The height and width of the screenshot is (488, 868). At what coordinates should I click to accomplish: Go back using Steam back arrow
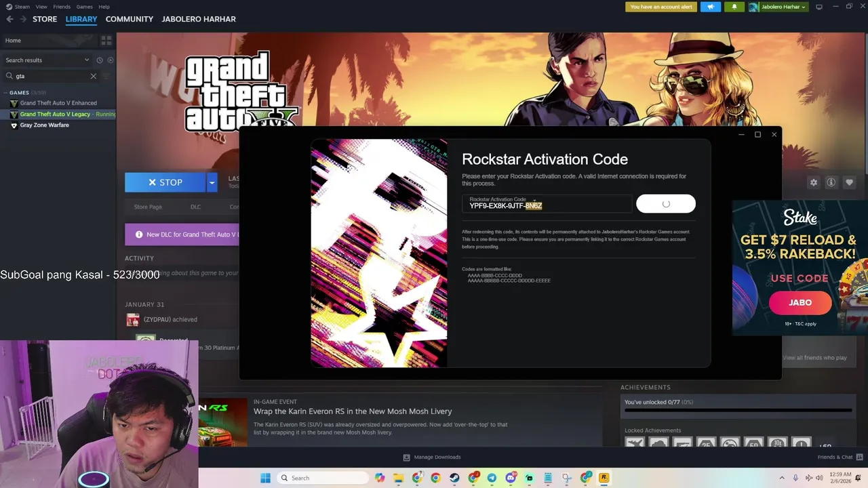(x=9, y=20)
